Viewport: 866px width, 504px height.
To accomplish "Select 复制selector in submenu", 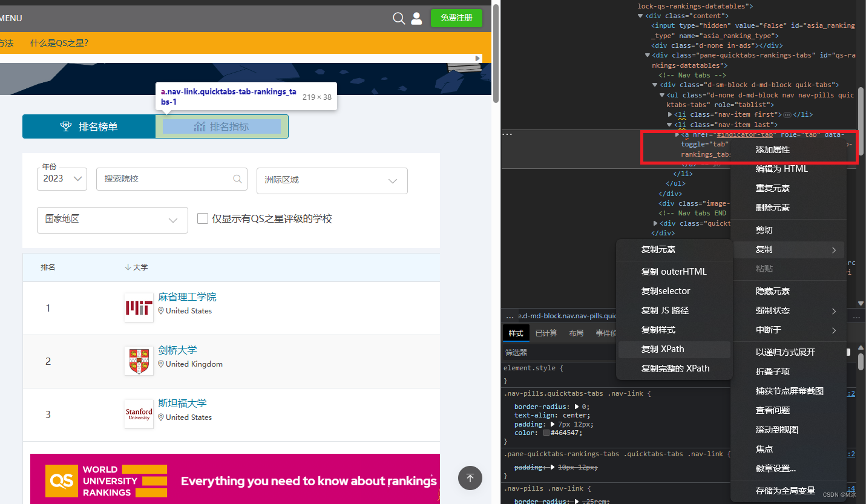I will click(674, 291).
